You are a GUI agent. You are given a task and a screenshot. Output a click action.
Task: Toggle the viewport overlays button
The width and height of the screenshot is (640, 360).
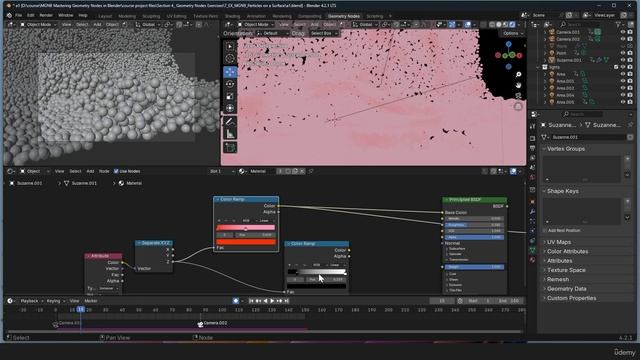pos(468,24)
